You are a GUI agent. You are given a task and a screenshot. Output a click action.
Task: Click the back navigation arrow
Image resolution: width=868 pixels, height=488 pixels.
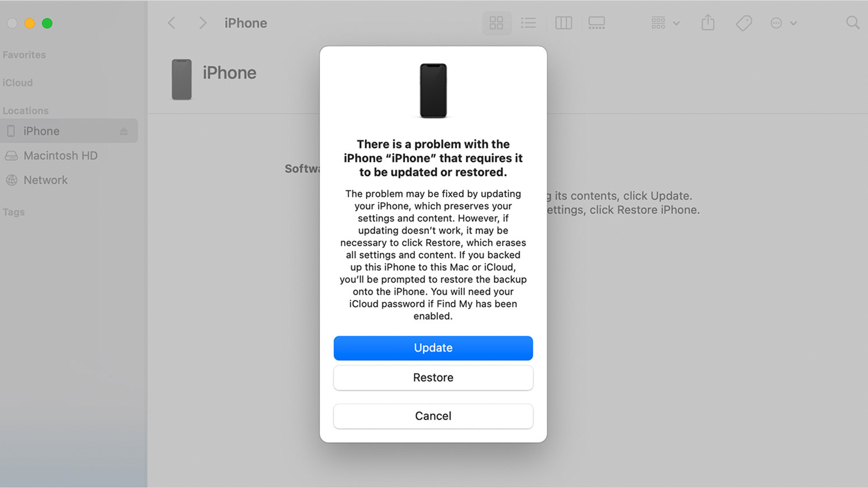click(x=172, y=23)
